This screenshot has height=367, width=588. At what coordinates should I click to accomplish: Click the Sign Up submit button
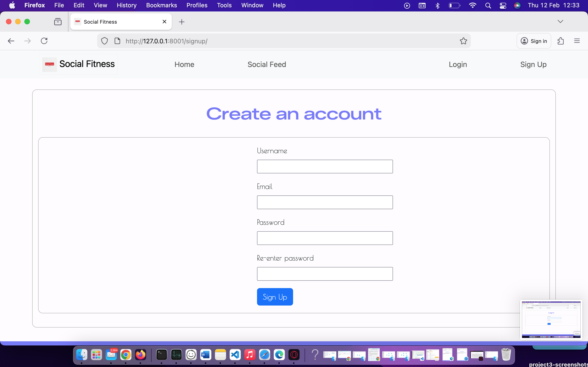click(275, 297)
